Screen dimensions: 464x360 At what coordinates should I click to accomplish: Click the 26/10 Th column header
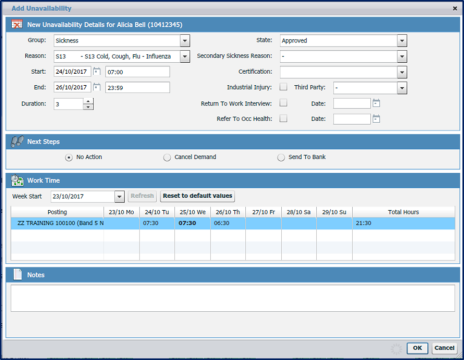tap(228, 212)
